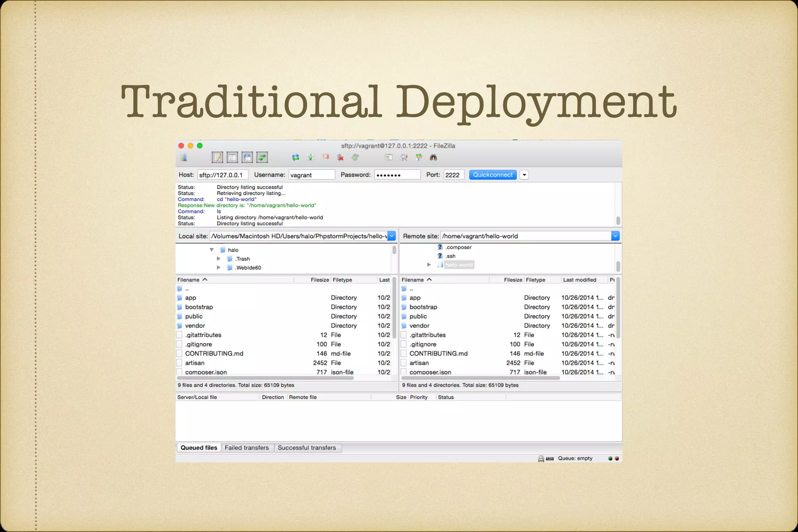Cancel the current operation

(326, 157)
